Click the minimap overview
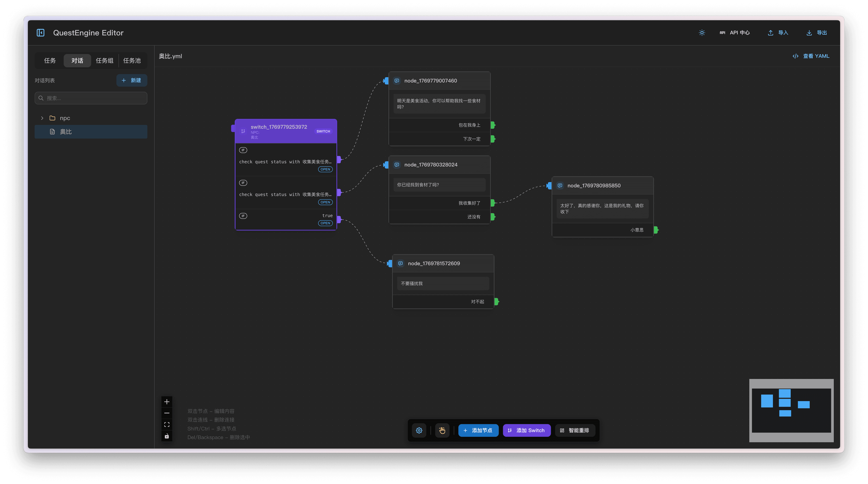 (x=792, y=411)
